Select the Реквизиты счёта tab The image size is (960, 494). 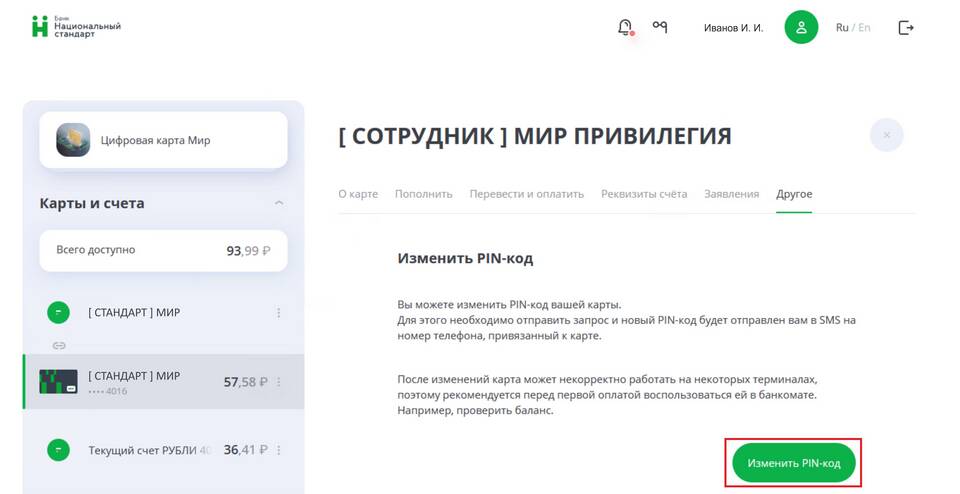[x=644, y=194]
